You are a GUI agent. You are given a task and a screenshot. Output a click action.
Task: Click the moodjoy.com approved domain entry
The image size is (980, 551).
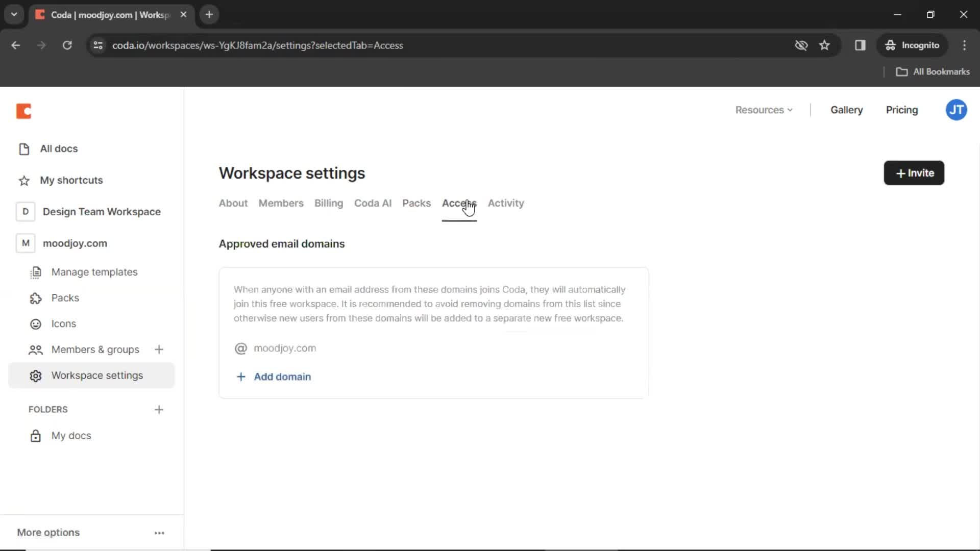[x=285, y=348]
